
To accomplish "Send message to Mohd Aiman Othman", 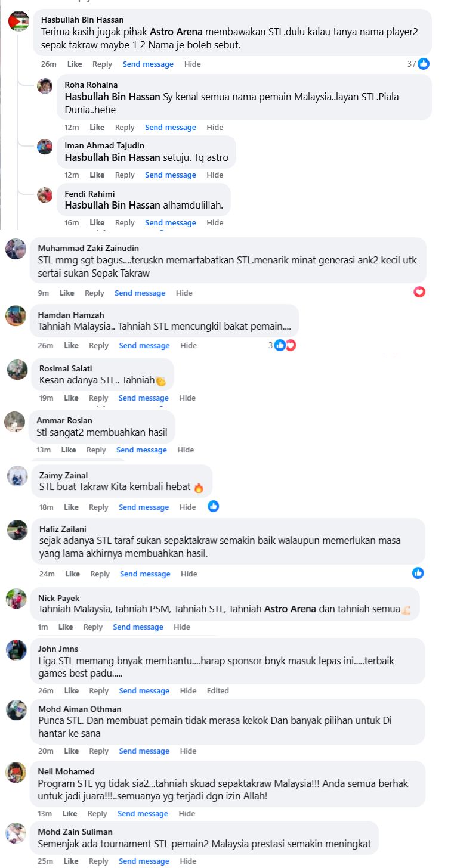I will 144,751.
